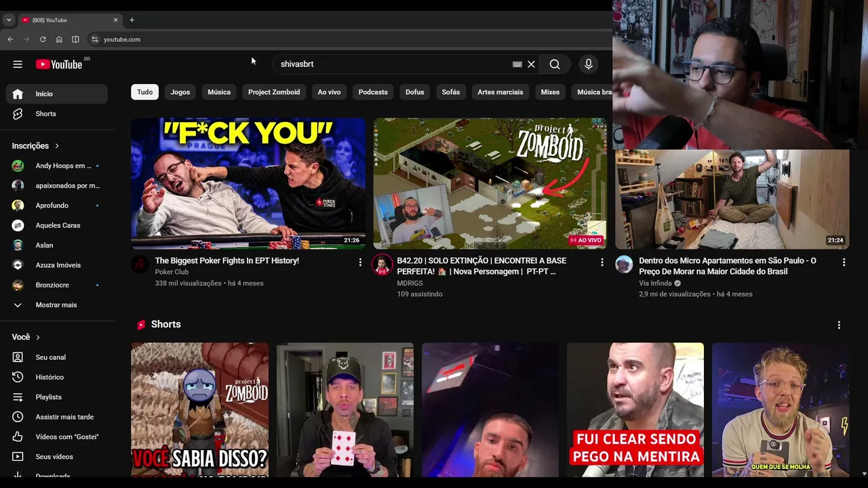
Task: Toggle the browser side panel icon
Action: click(75, 39)
